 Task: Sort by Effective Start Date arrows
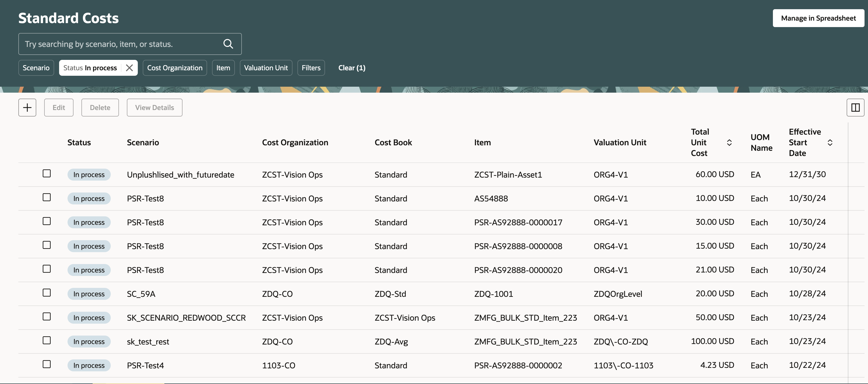[830, 143]
